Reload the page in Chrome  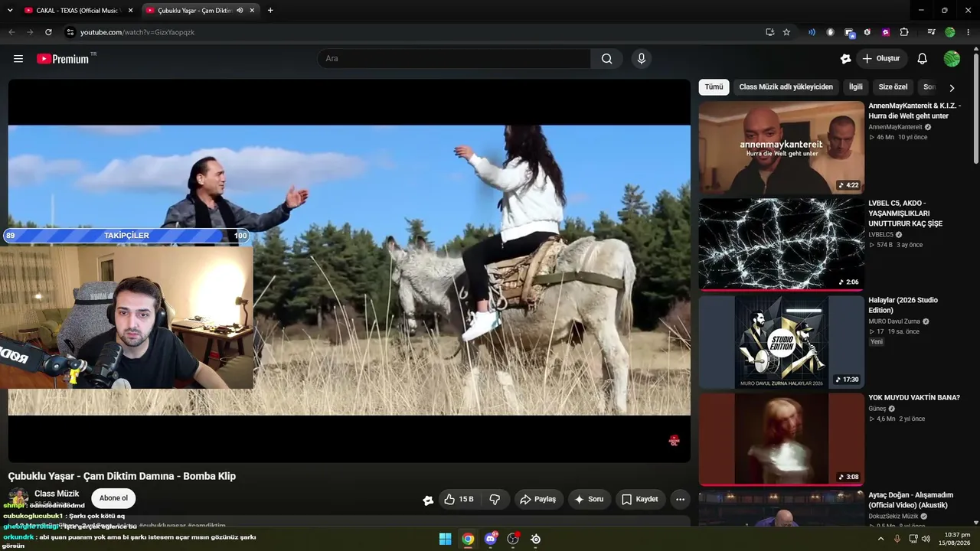point(48,32)
